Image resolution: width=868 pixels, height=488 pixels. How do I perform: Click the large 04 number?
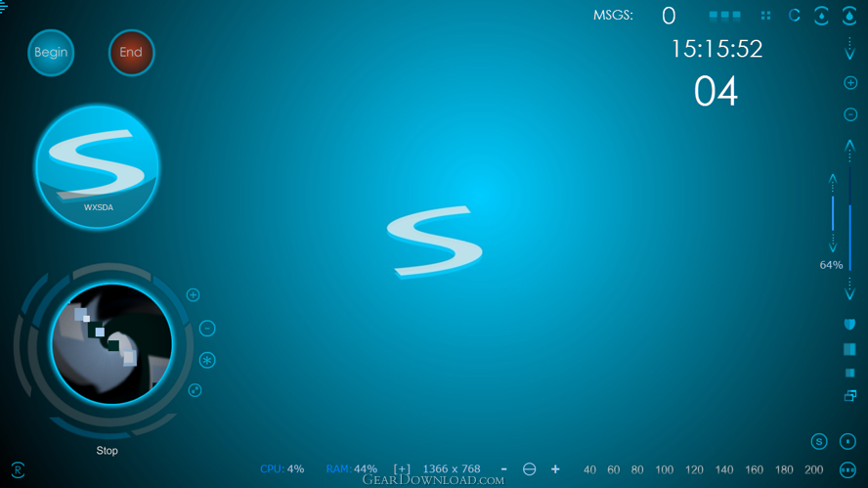click(716, 91)
